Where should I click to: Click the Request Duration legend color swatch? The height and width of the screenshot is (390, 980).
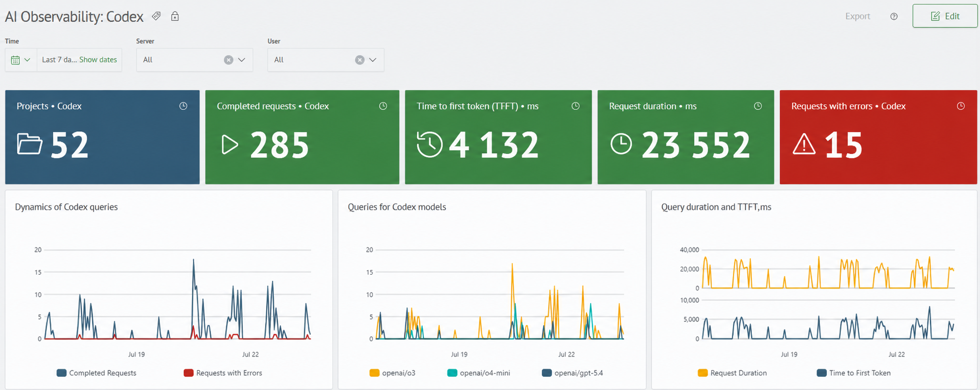(x=703, y=373)
